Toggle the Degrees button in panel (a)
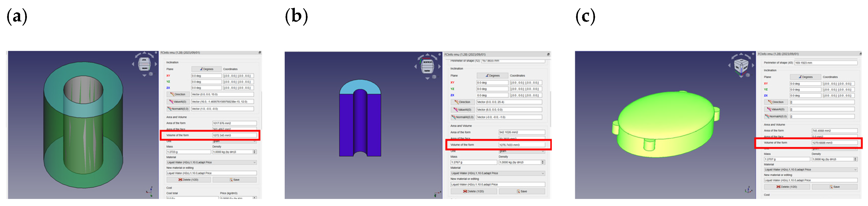This screenshot has width=868, height=206. [x=207, y=69]
